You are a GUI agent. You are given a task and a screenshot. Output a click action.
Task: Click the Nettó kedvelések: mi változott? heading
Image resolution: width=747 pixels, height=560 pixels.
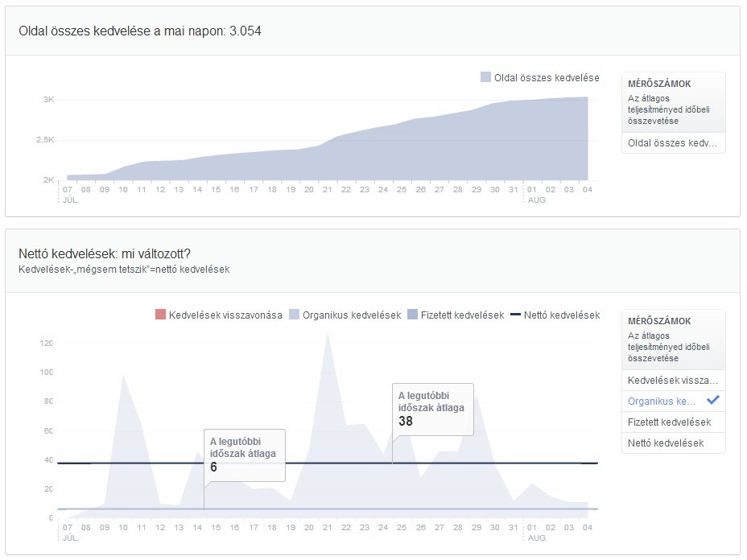(x=105, y=252)
